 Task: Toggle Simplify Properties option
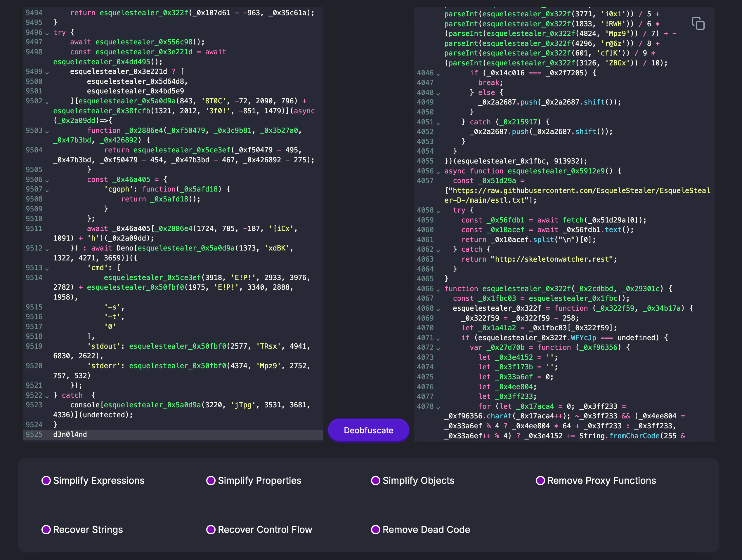pos(211,481)
